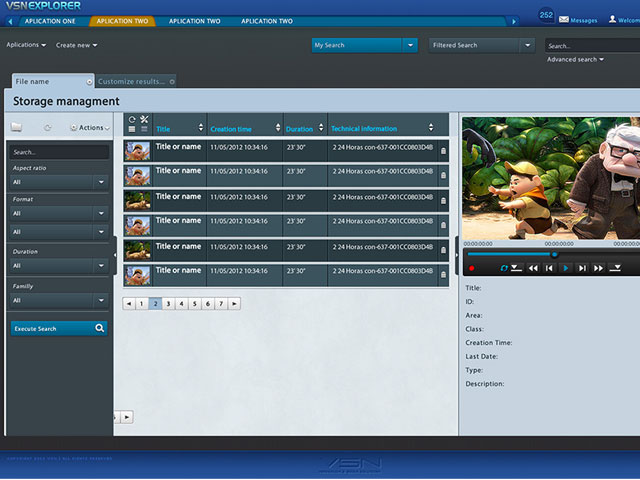Click the Execute Search button
Screen dimensions: 640x480
[x=59, y=328]
